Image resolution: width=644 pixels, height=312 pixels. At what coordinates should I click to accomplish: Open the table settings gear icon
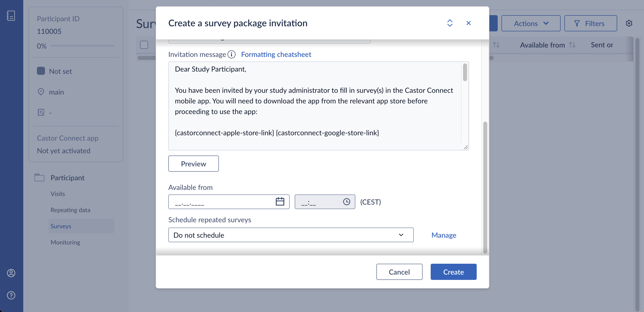point(629,23)
